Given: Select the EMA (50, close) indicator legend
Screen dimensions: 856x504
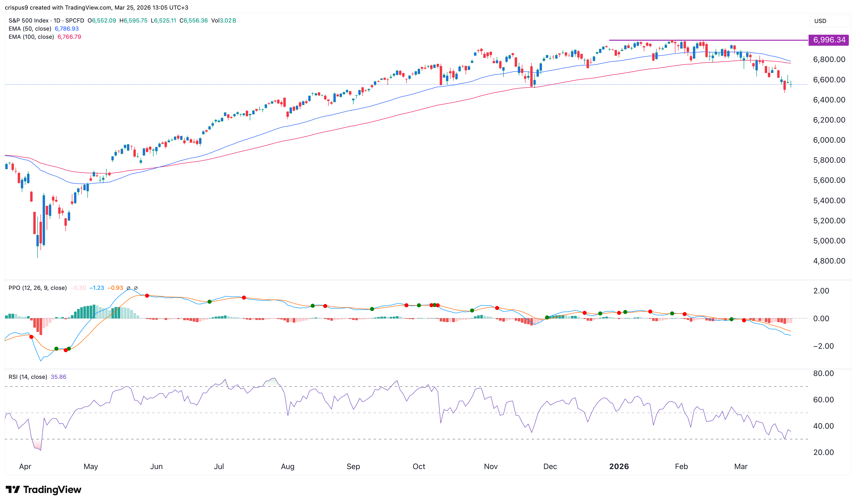Looking at the screenshot, I should 30,28.
